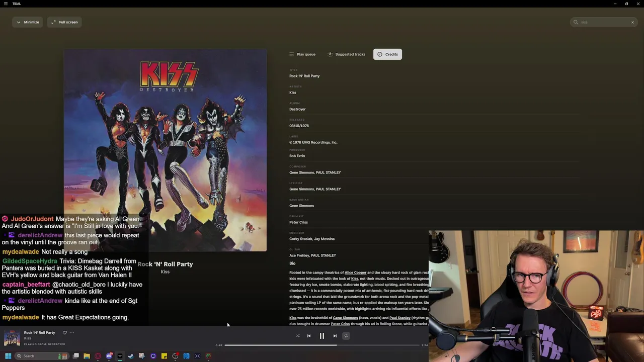
Task: Minimize the now playing view
Action: pos(28,22)
